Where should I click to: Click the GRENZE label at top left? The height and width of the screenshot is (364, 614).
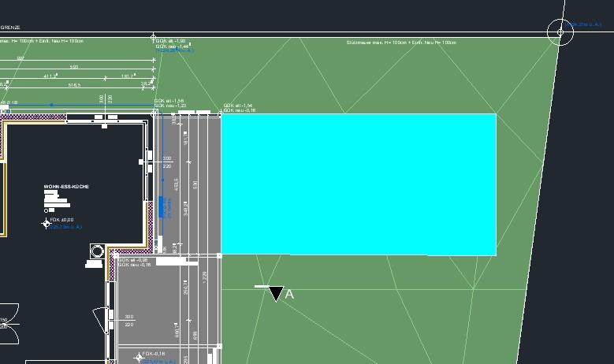pyautogui.click(x=10, y=28)
